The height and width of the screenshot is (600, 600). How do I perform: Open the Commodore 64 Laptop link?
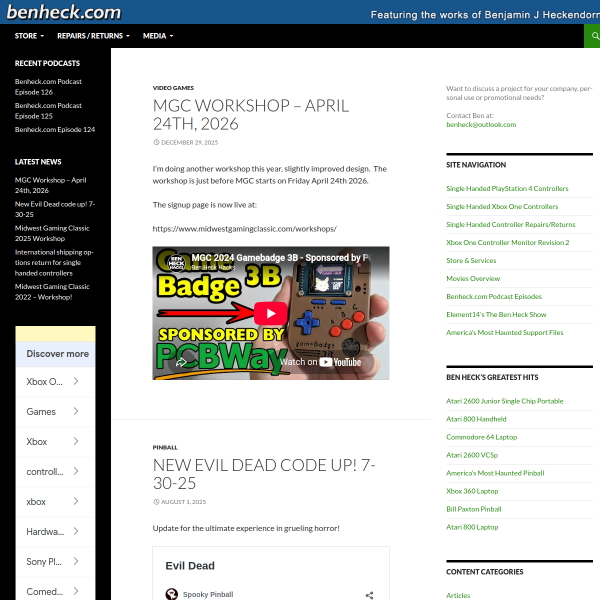481,437
